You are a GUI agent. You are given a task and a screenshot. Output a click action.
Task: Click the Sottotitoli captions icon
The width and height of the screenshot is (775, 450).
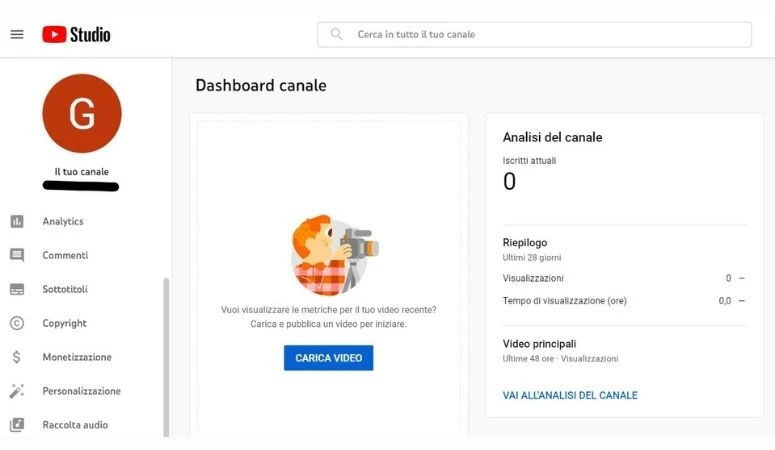coord(17,289)
